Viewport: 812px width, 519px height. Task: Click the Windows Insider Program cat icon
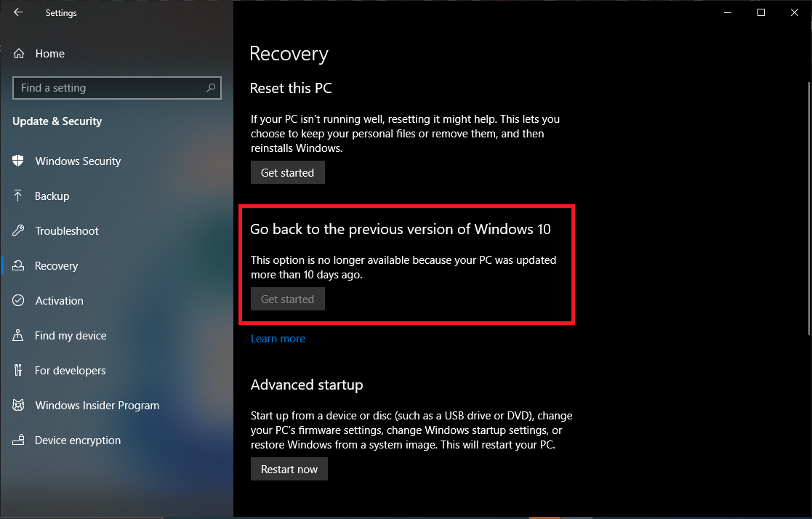point(18,405)
